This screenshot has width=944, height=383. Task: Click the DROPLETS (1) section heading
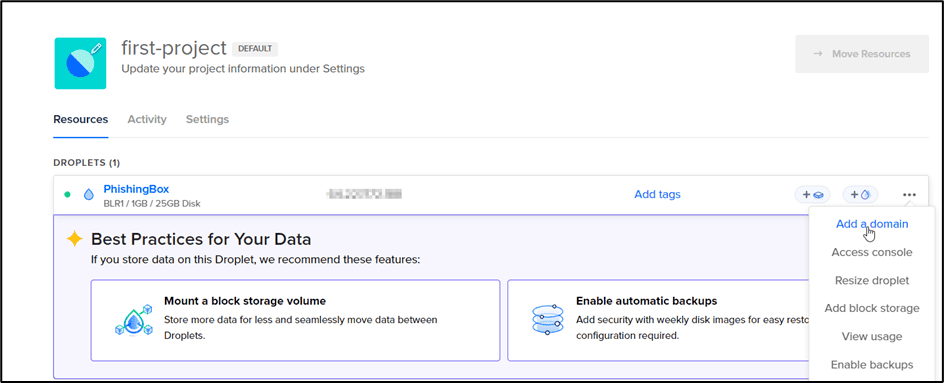87,163
